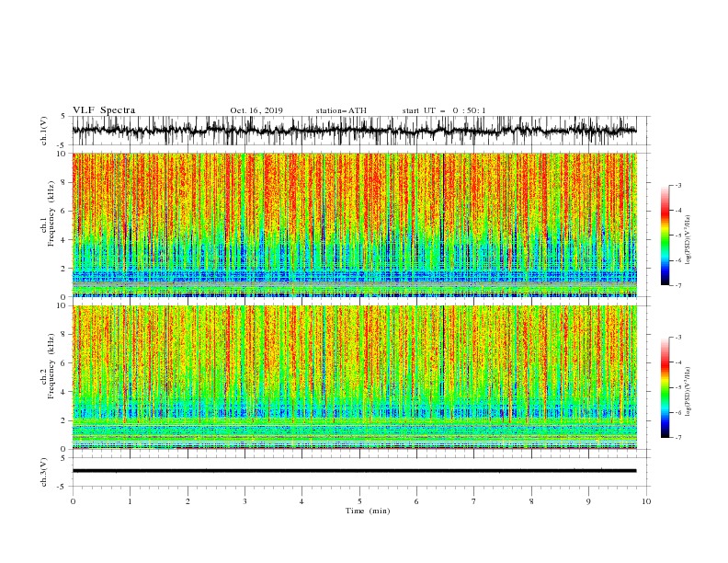728x563 pixels.
Task: Click the ch.3 flat black waveform trace
Action: click(x=354, y=471)
